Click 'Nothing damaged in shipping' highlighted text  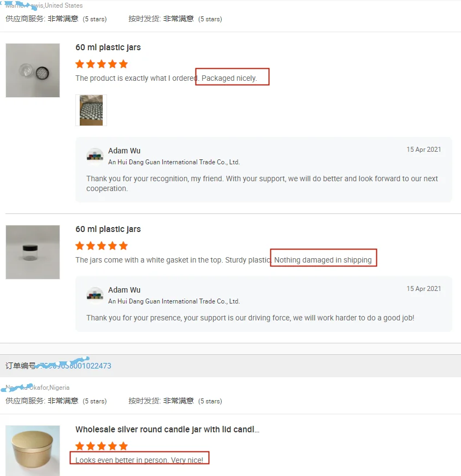(x=323, y=260)
